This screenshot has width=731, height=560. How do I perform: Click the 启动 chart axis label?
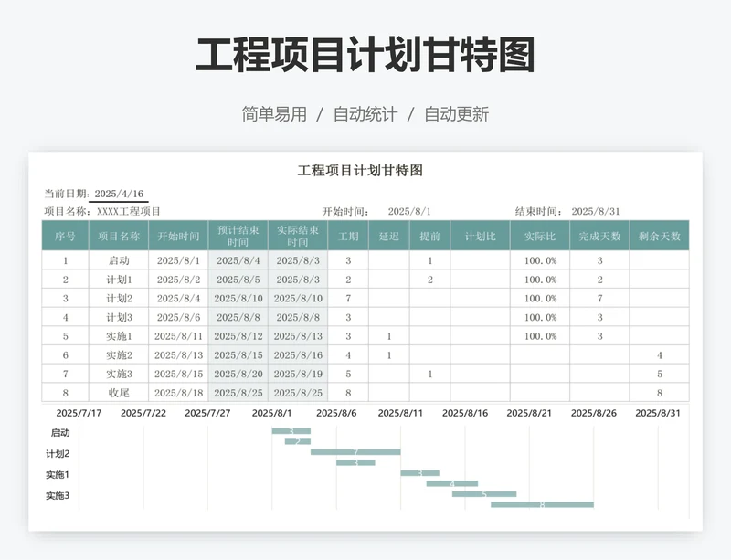tap(60, 433)
